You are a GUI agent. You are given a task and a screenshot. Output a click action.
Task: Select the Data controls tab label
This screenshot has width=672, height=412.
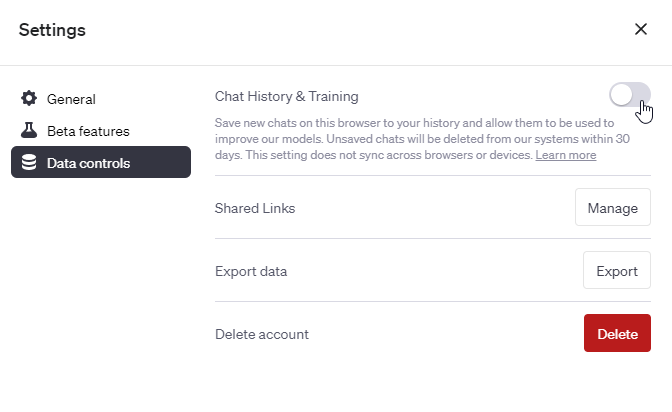click(88, 163)
